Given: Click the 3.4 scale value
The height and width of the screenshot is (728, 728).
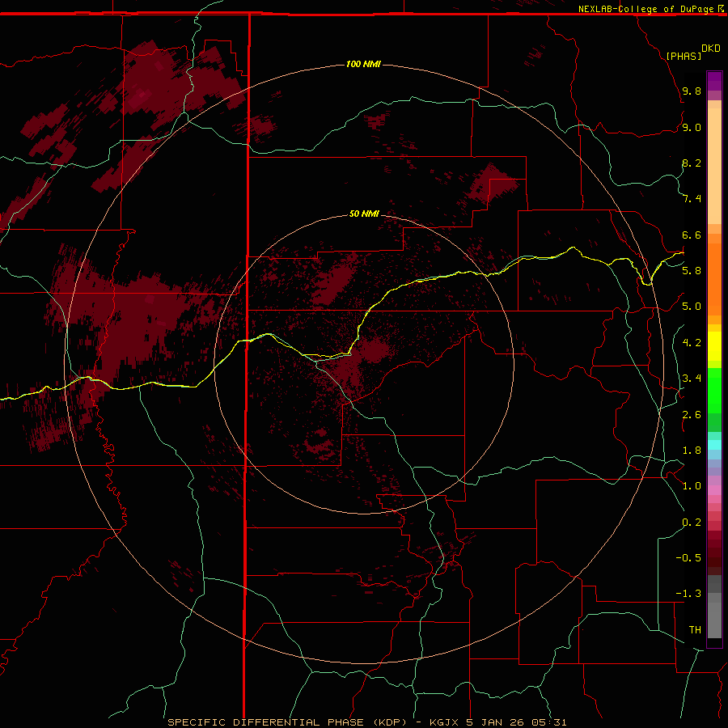Looking at the screenshot, I should (692, 378).
